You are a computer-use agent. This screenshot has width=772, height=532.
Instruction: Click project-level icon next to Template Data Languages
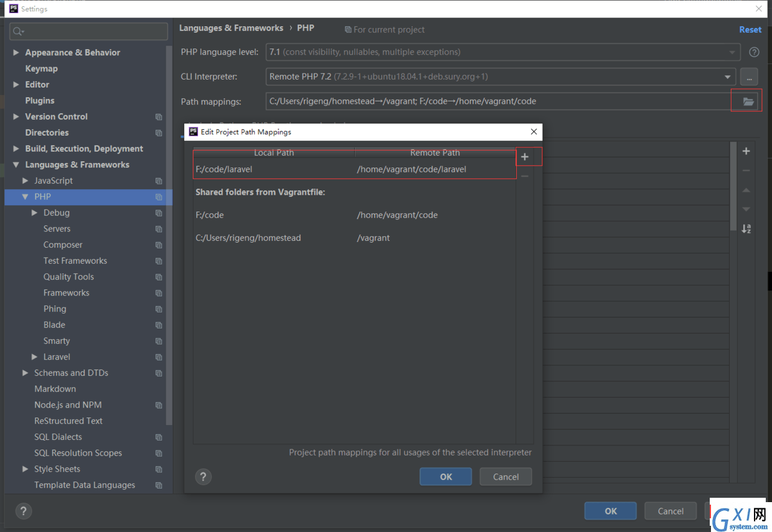coord(159,485)
